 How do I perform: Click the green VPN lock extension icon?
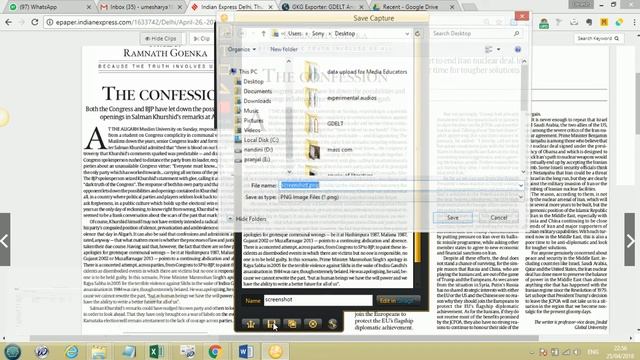[544, 23]
